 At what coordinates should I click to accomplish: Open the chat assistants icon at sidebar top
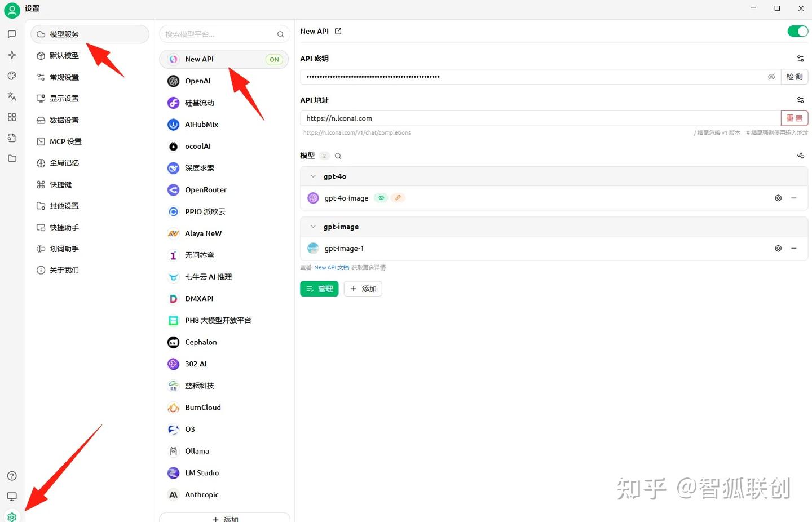click(12, 34)
